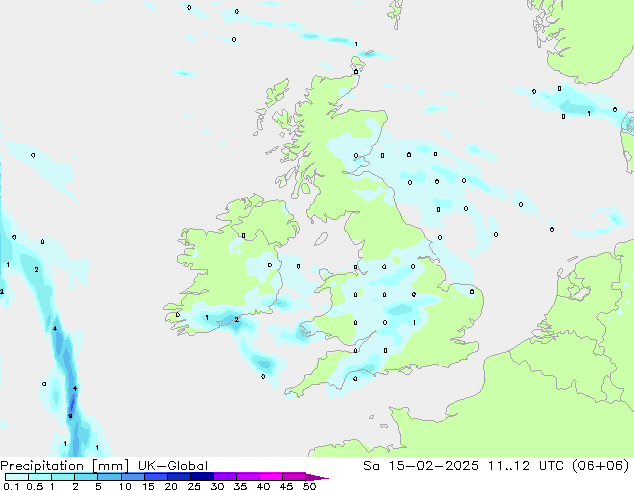Select the legend swatch between 1 and 2
634x490 pixels.
pos(63,477)
